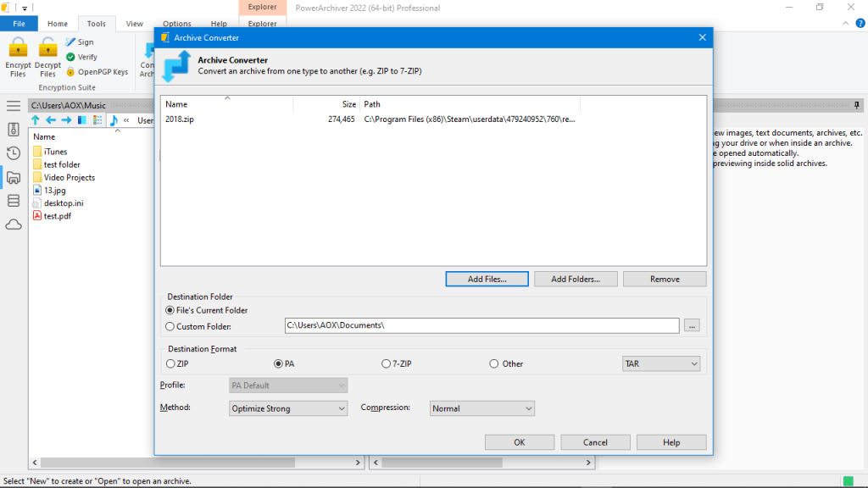This screenshot has height=488, width=868.
Task: Collapse the ribbon with the caret arrow
Action: [x=845, y=23]
